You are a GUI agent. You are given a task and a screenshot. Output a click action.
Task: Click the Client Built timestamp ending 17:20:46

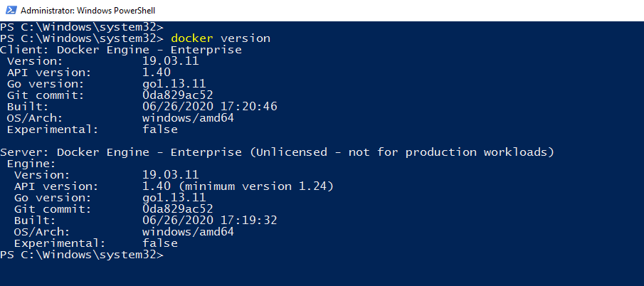[x=209, y=107]
